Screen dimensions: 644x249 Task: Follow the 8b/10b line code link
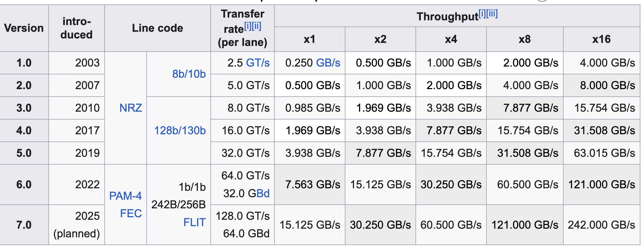pyautogui.click(x=189, y=74)
